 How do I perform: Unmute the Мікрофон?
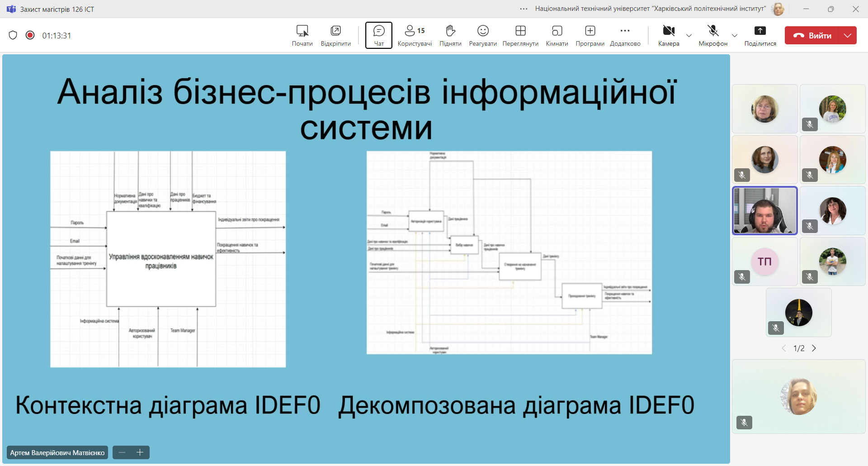click(713, 35)
